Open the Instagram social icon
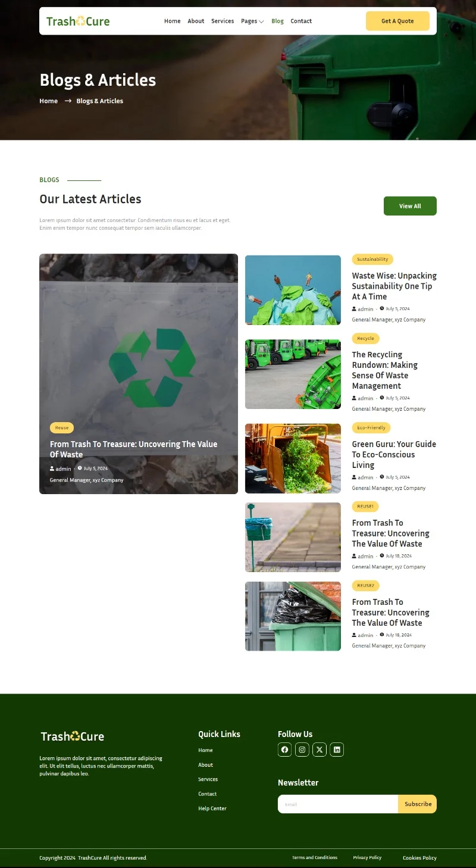This screenshot has height=868, width=476. tap(302, 750)
